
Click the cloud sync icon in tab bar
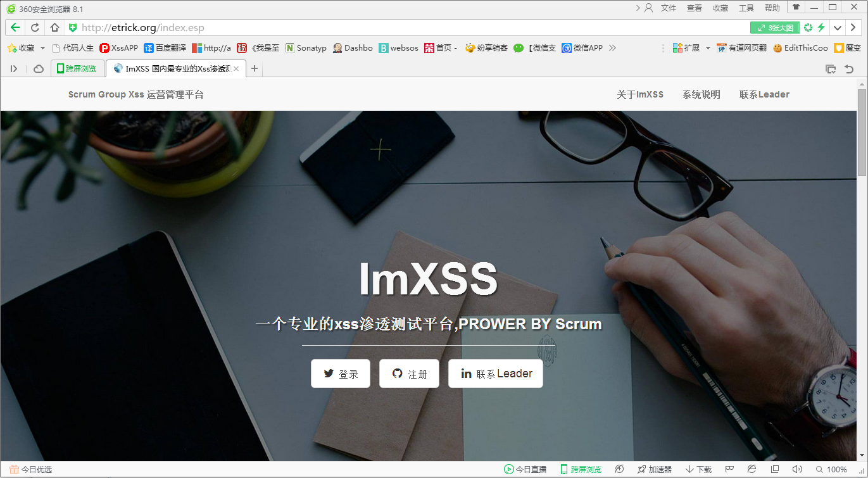[x=39, y=68]
